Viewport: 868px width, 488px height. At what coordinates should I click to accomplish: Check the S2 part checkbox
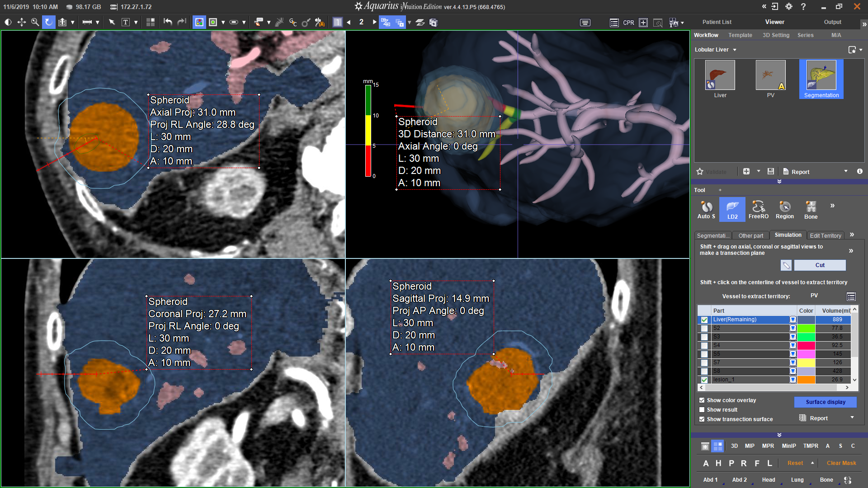(x=704, y=328)
